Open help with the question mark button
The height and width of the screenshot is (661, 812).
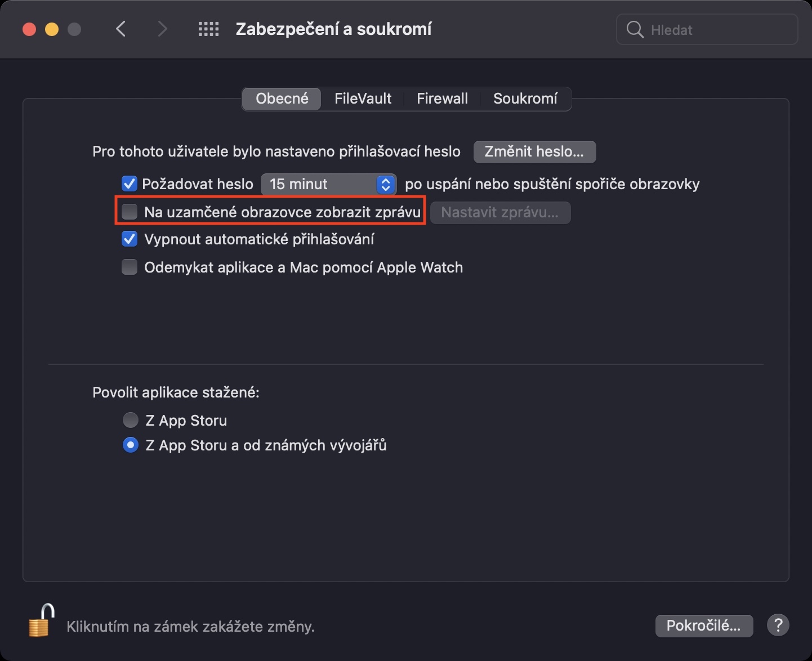pyautogui.click(x=778, y=625)
